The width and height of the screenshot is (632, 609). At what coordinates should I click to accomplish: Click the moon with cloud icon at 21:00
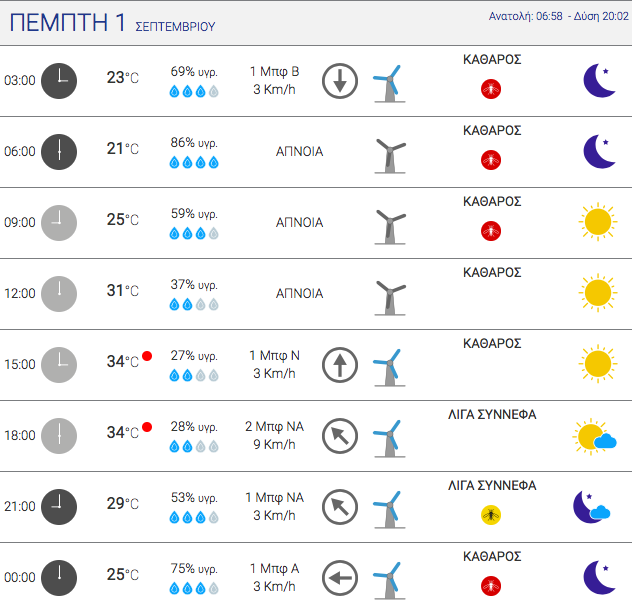tap(592, 507)
